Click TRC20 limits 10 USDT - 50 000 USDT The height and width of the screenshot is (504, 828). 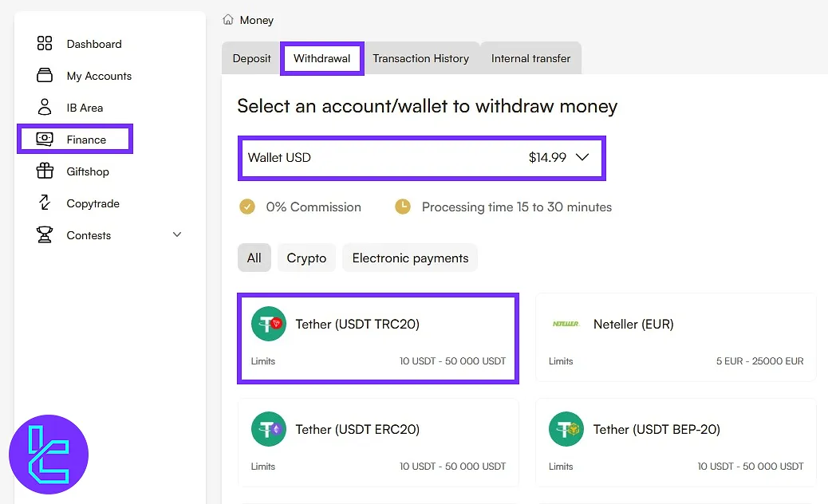point(452,361)
